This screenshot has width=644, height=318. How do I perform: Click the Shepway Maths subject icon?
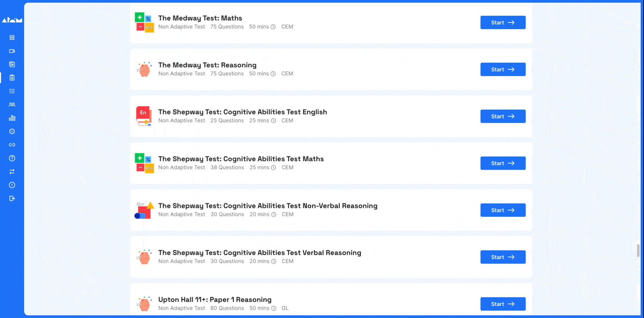144,163
